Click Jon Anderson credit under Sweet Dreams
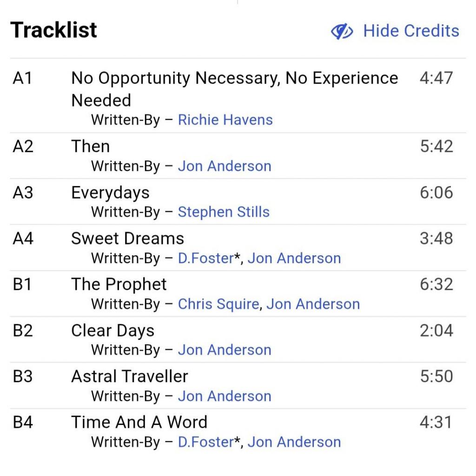The height and width of the screenshot is (476, 476). 294,258
